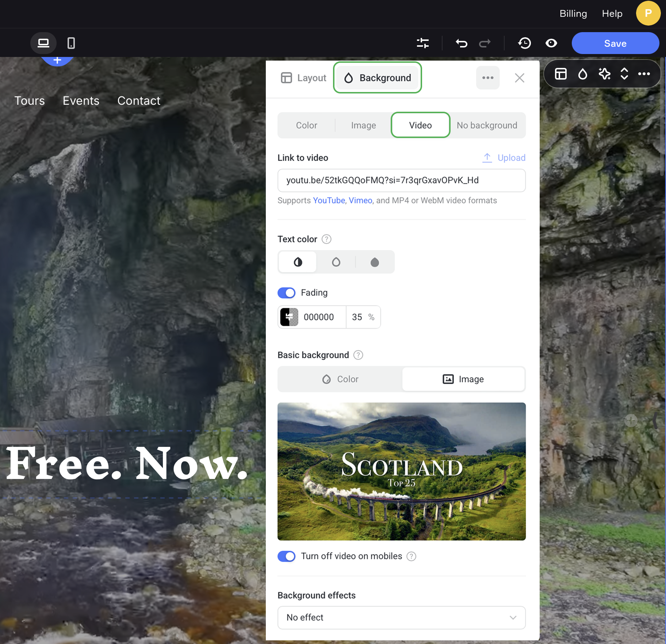Image resolution: width=666 pixels, height=644 pixels.
Task: Select the automatic text color option
Action: coord(298,262)
